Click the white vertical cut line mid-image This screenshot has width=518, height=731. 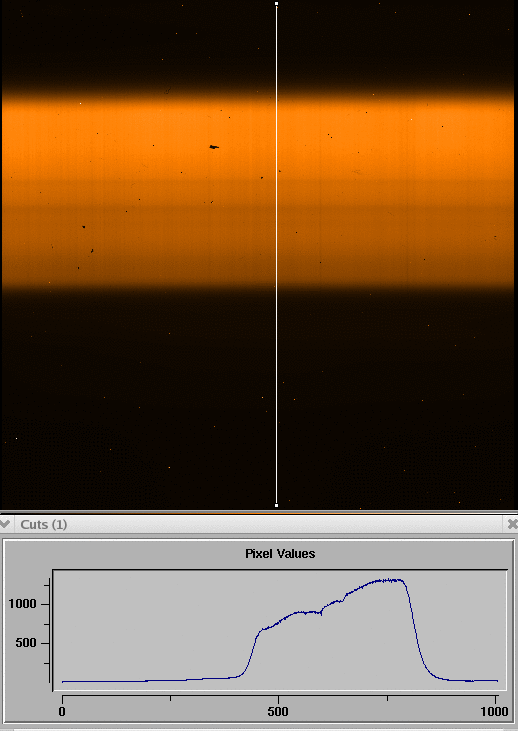pyautogui.click(x=276, y=255)
